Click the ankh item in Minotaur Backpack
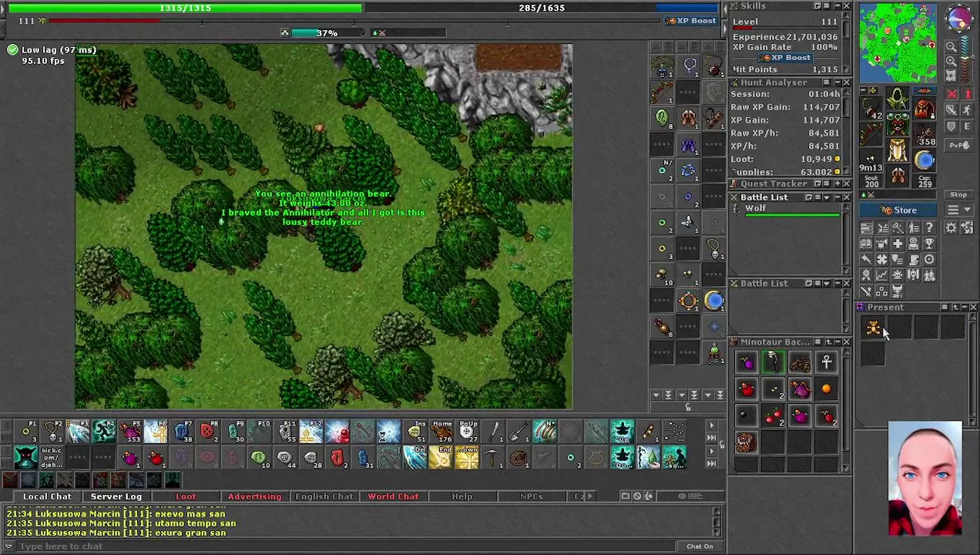Screen dimensions: 980x555 click(x=827, y=362)
